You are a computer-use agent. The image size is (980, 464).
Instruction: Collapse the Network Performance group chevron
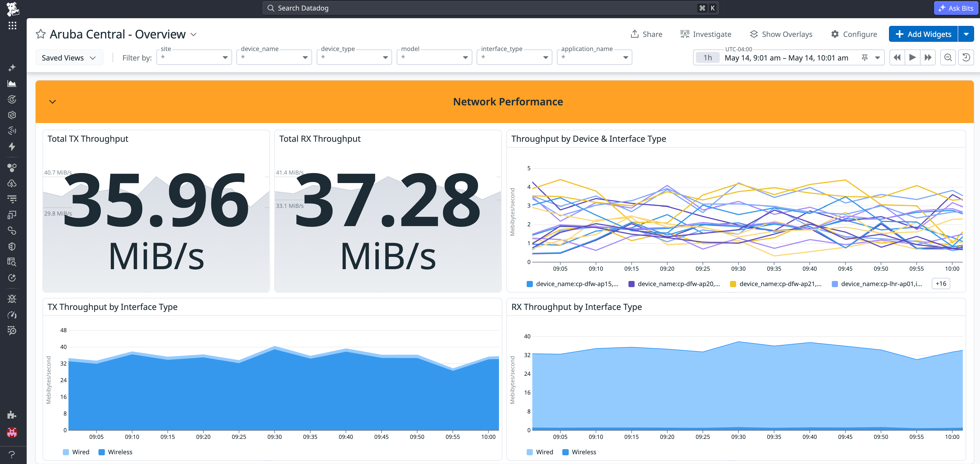(x=53, y=102)
